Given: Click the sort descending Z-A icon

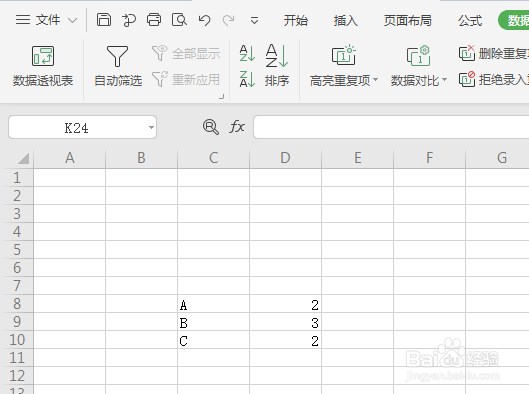Looking at the screenshot, I should tap(247, 79).
